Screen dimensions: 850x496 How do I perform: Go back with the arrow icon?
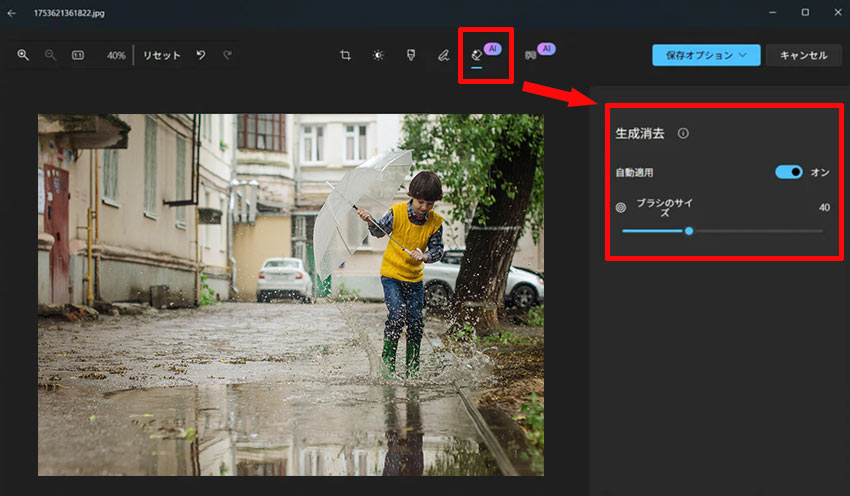(12, 13)
